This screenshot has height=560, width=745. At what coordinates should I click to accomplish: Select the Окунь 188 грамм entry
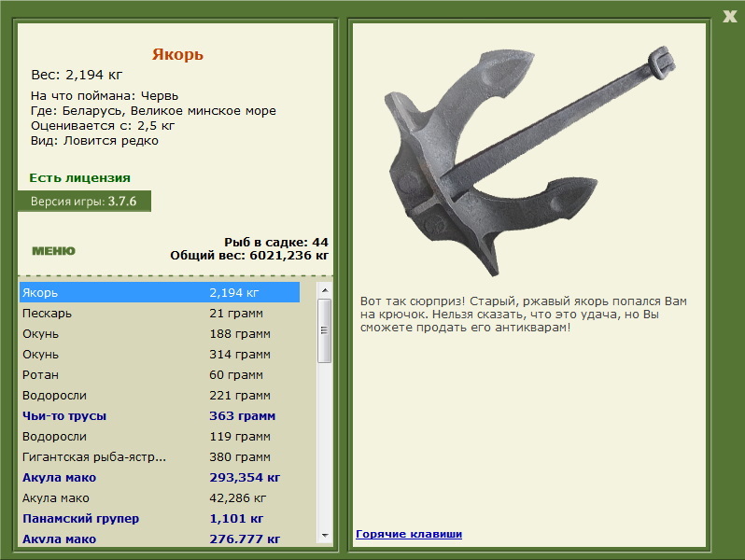pyautogui.click(x=160, y=334)
